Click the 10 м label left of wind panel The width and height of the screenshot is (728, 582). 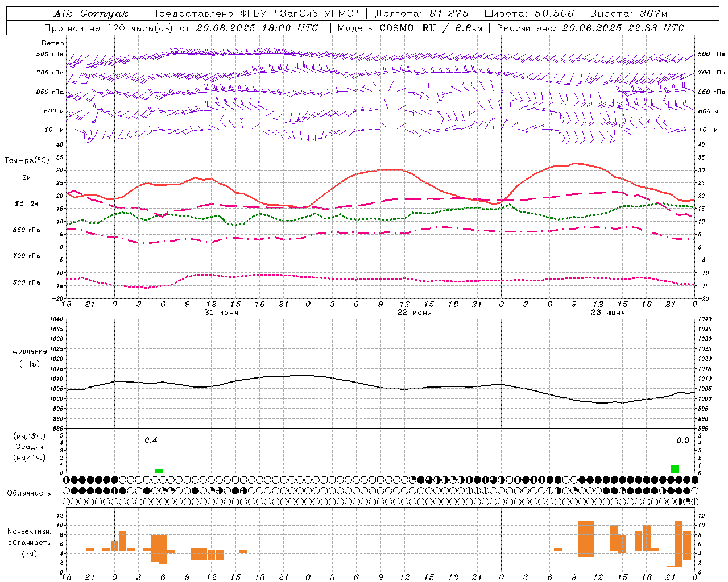pos(54,130)
